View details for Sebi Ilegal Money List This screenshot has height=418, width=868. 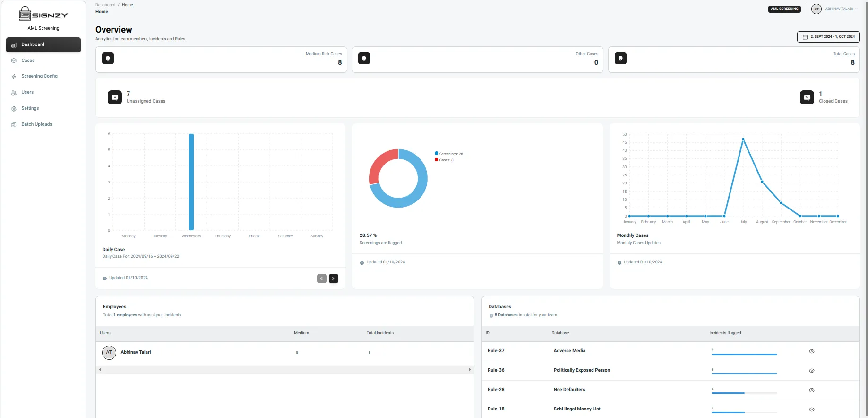click(812, 409)
